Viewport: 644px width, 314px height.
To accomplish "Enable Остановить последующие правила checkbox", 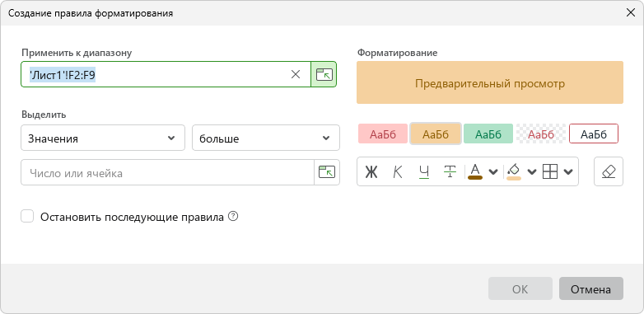I will 27,217.
